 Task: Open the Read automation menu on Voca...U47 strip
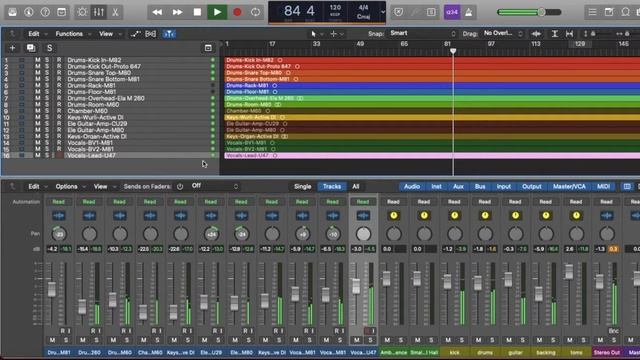[x=363, y=202]
